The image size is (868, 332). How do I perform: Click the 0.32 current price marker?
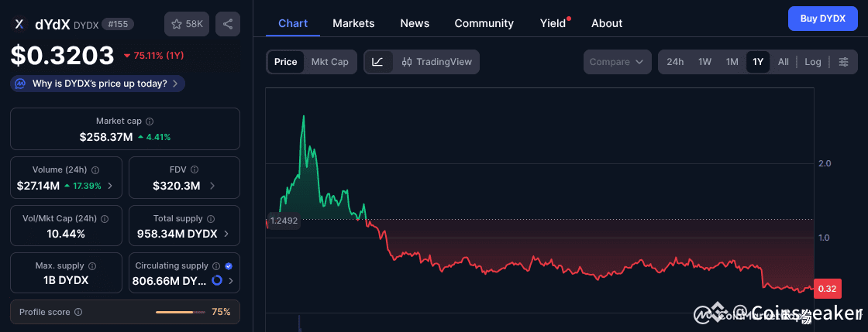coord(828,289)
